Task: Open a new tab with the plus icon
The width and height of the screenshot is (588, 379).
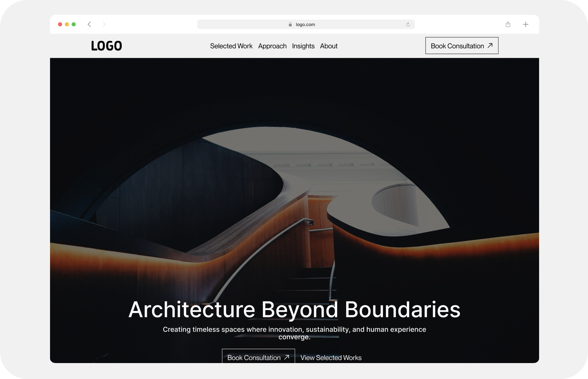Action: [526, 24]
